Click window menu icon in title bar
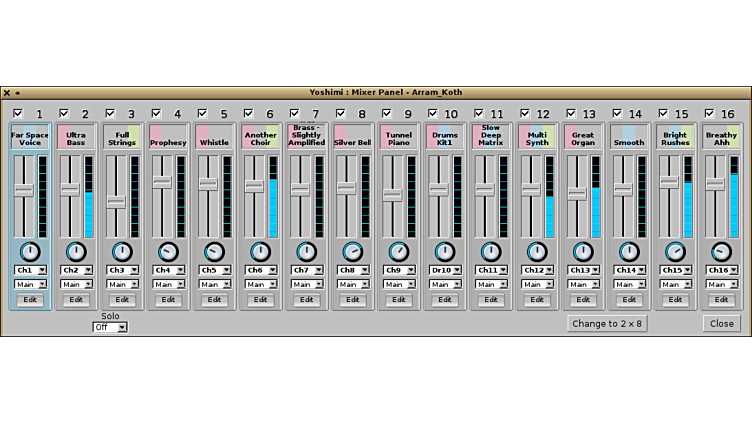 [17, 93]
